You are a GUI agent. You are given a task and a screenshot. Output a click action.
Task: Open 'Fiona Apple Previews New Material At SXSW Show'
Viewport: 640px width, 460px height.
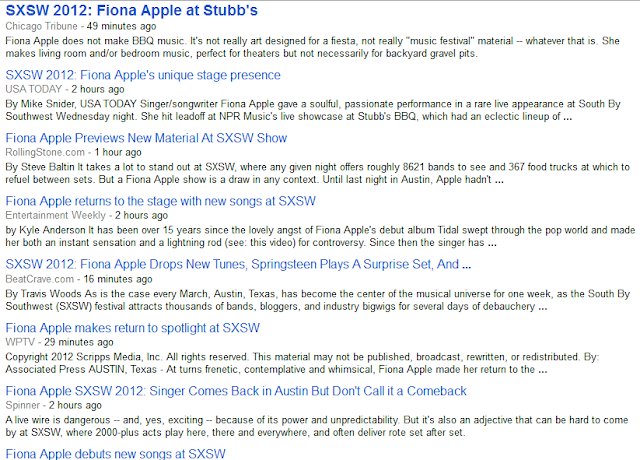click(x=146, y=138)
